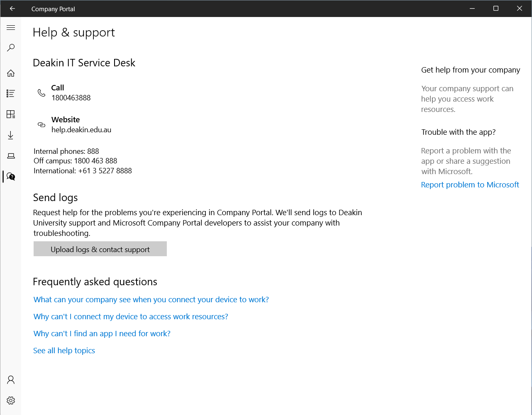This screenshot has height=415, width=532.
Task: Open FAQ about what your company can see
Action: pos(151,300)
